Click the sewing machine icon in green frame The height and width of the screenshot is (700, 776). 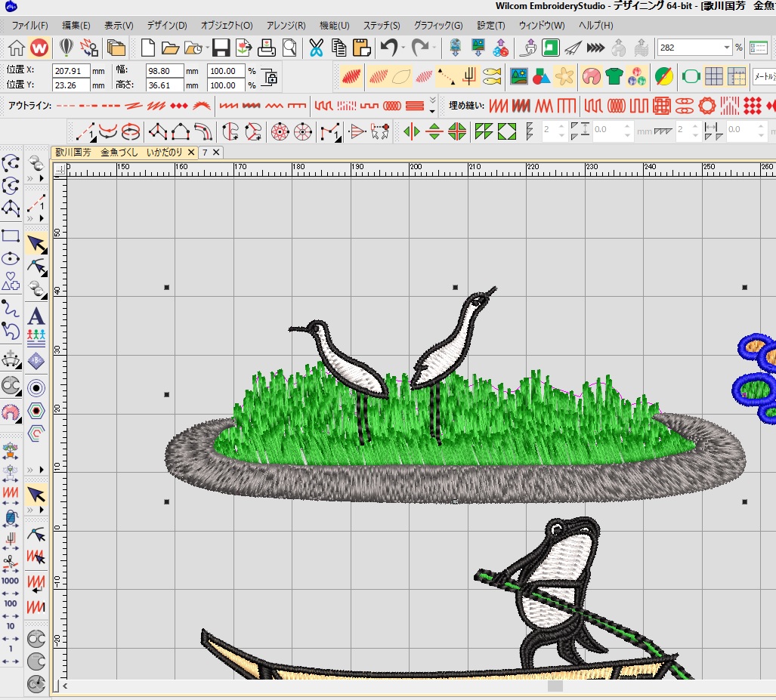[550, 48]
